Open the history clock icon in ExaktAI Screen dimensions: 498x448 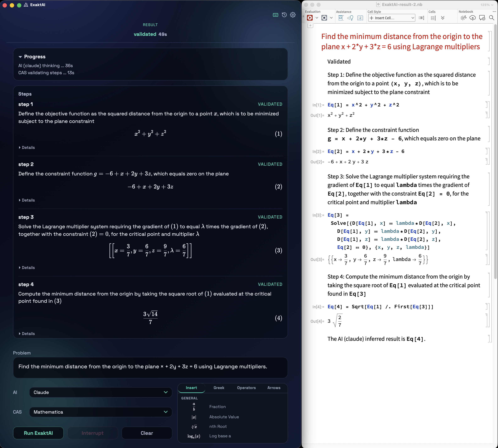[x=284, y=15]
